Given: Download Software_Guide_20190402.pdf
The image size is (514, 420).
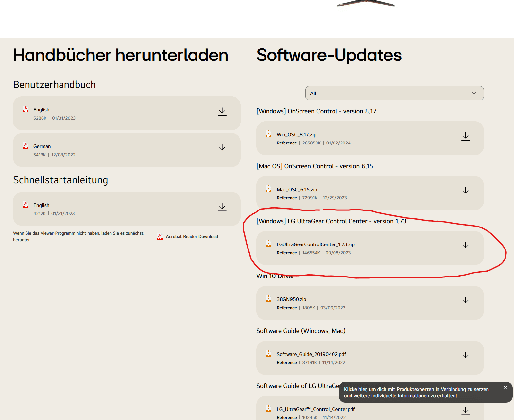Looking at the screenshot, I should click(x=466, y=356).
